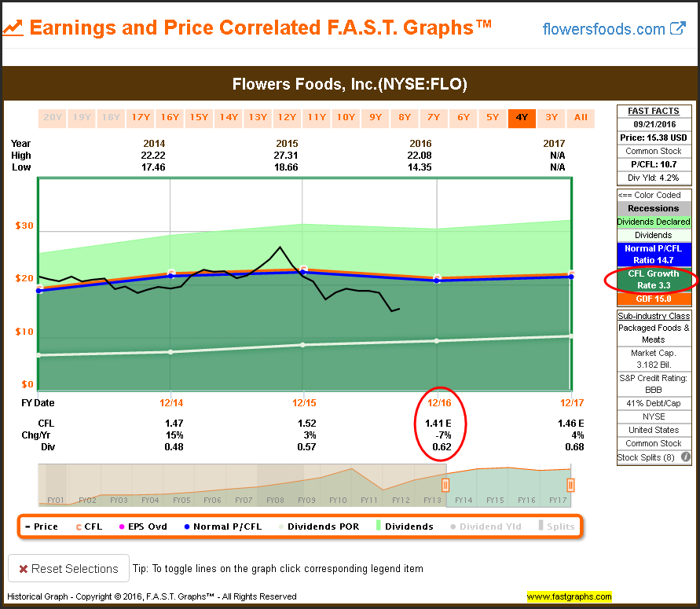Toggle Price line marker in legend
700x609 pixels.
(x=27, y=526)
